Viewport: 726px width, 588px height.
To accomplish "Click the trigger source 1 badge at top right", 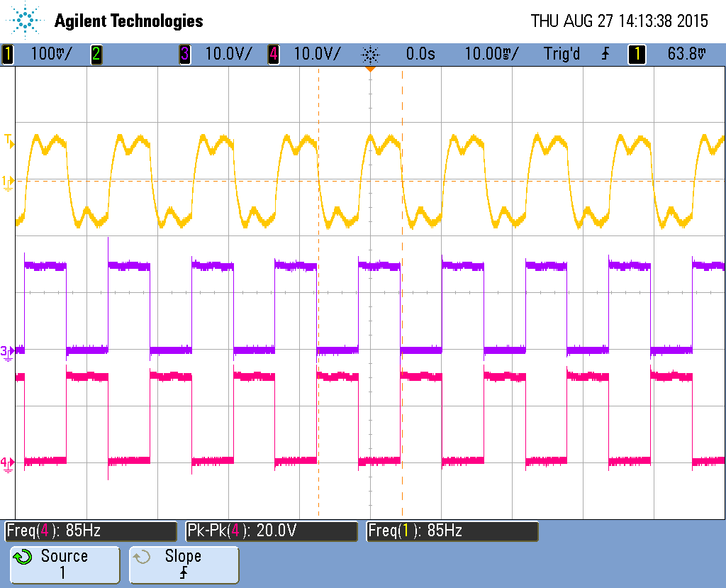I will pos(637,54).
